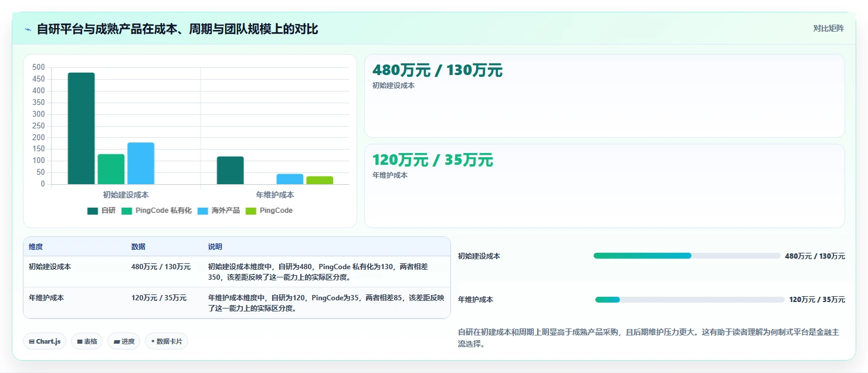Click the 维度 column header

tap(36, 247)
